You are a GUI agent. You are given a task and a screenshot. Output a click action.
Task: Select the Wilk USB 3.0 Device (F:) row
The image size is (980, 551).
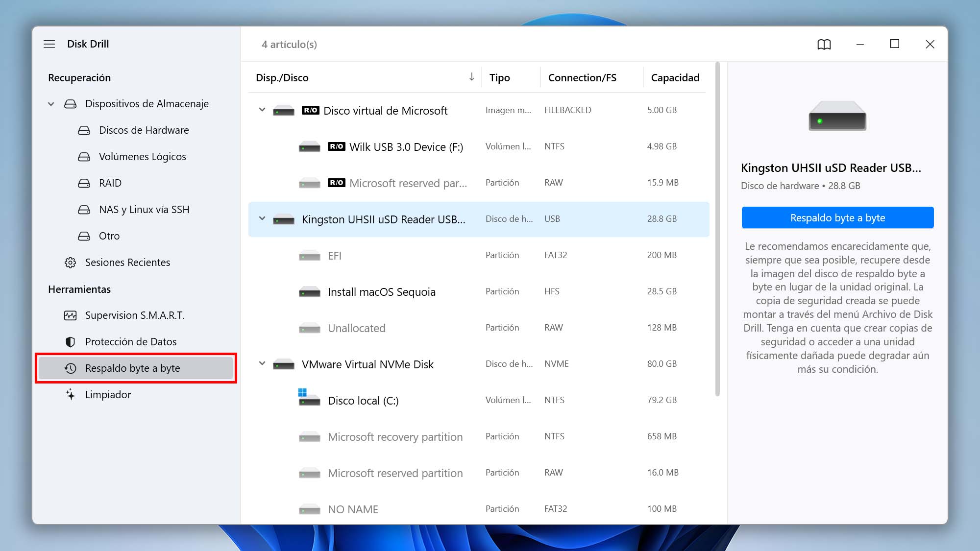click(479, 147)
